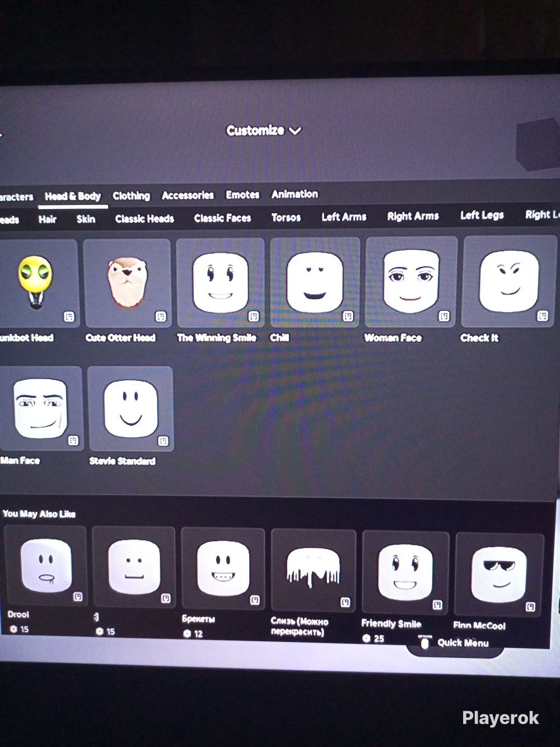Click the Cute Otter Head item name
This screenshot has height=747, width=560.
tap(120, 338)
